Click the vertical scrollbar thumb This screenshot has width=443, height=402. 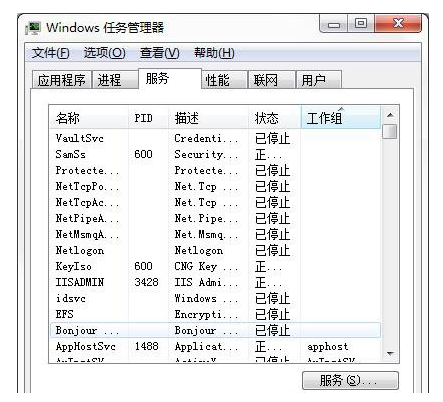pyautogui.click(x=390, y=131)
